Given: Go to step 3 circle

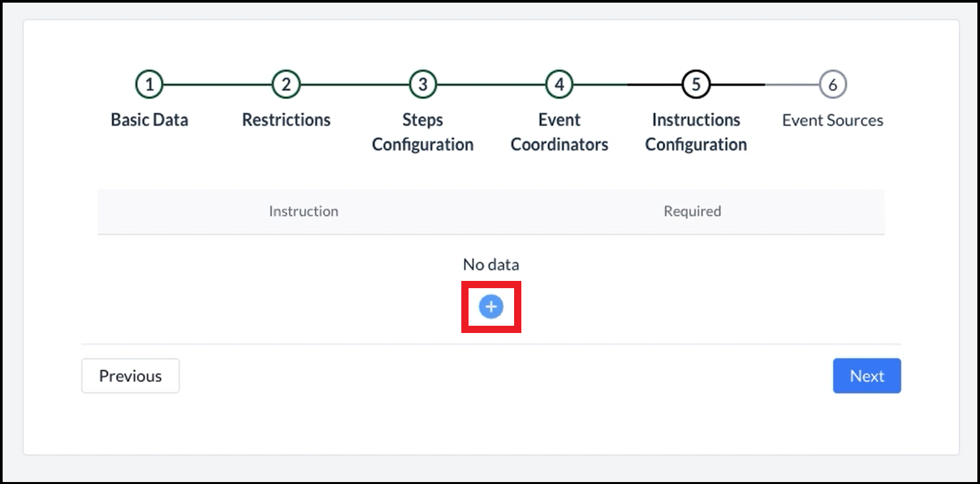Looking at the screenshot, I should 423,84.
